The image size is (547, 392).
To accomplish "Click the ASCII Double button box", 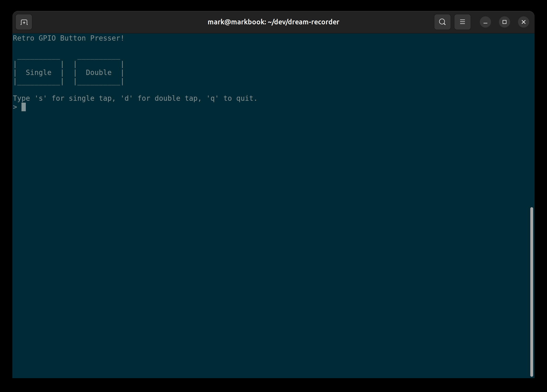I will pyautogui.click(x=99, y=72).
